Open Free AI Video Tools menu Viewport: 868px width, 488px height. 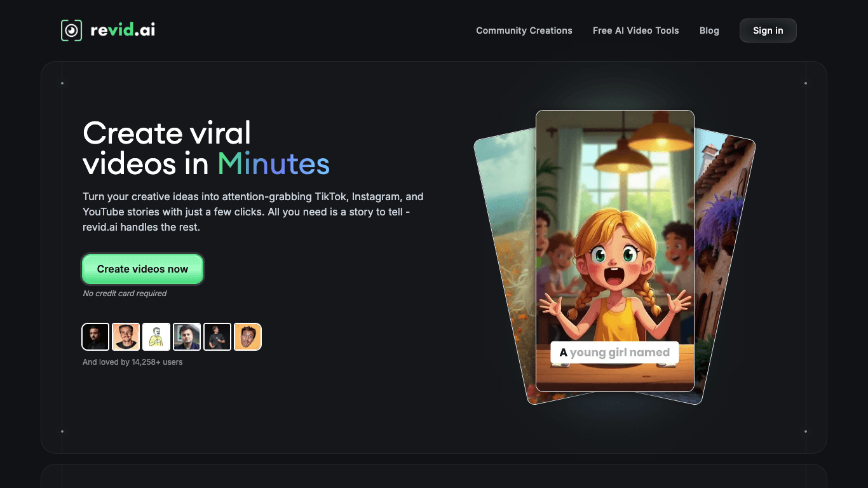point(635,30)
